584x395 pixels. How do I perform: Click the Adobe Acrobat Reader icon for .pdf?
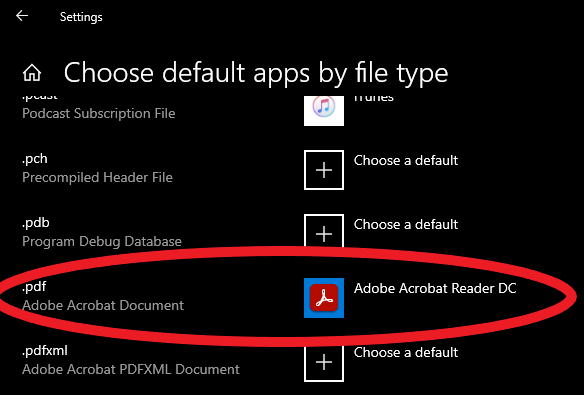pyautogui.click(x=324, y=298)
